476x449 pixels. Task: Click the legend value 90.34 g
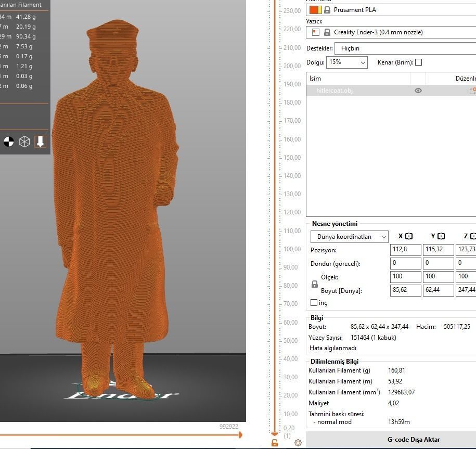[26, 36]
